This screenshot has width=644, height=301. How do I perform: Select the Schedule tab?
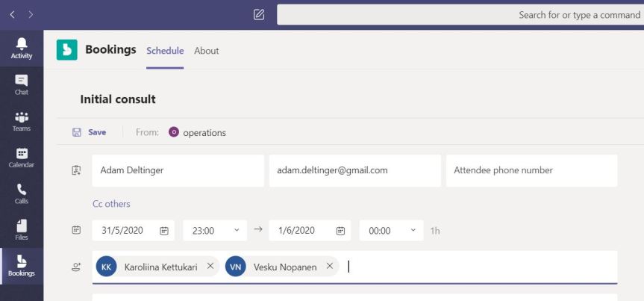click(x=165, y=51)
